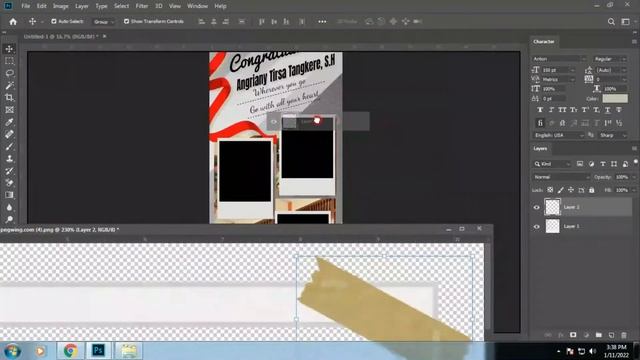Select the Magic Wand tool
Image resolution: width=640 pixels, height=360 pixels.
click(x=9, y=85)
